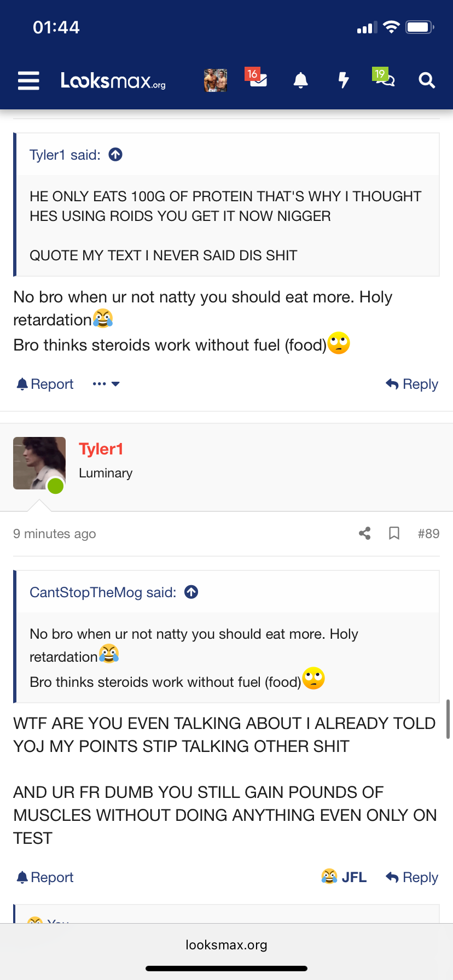Share post #89 via share icon
Image resolution: width=453 pixels, height=980 pixels.
coord(365,533)
